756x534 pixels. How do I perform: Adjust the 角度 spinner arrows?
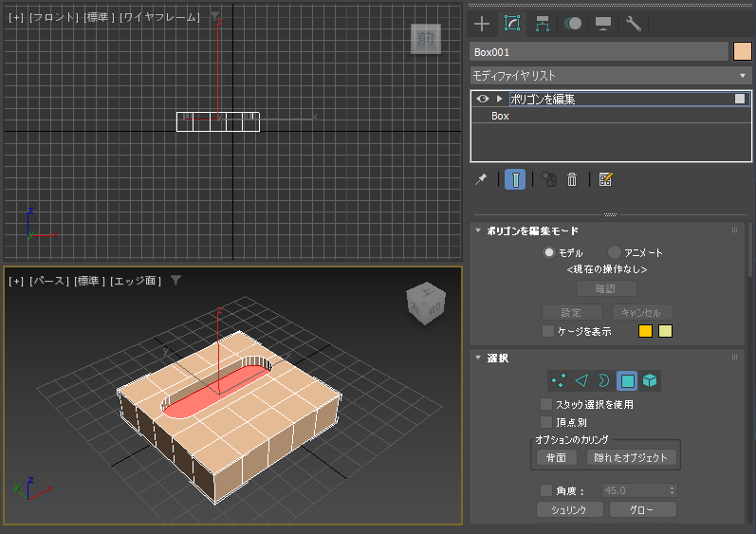tap(673, 490)
